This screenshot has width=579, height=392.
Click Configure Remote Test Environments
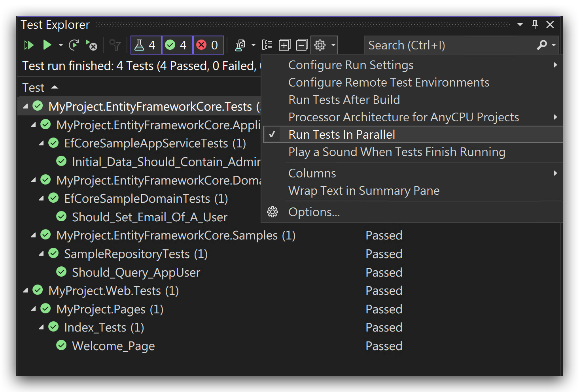pos(389,82)
